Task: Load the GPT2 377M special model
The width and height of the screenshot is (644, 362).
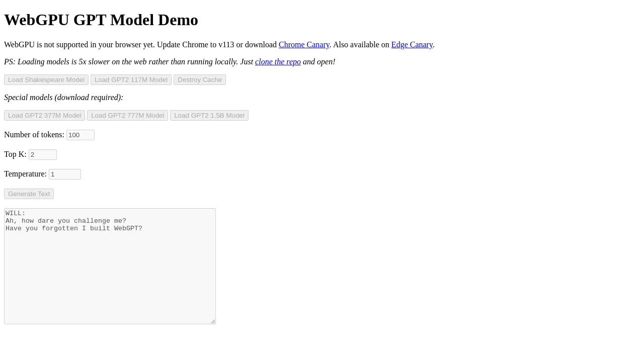Action: pos(44,116)
